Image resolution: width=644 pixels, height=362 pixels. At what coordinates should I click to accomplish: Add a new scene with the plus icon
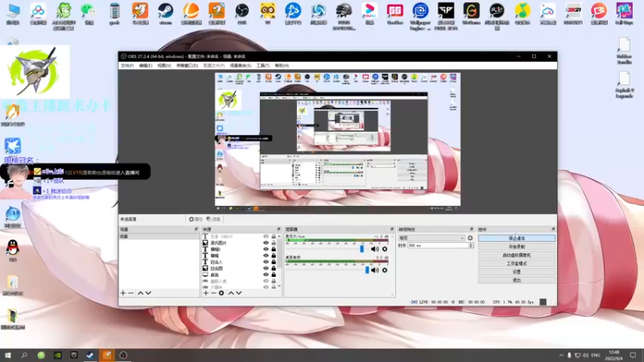pos(123,293)
